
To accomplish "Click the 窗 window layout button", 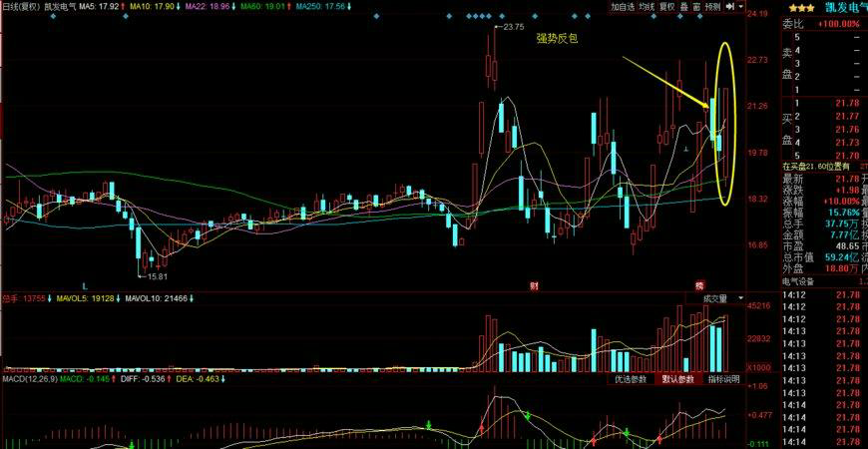I will click(695, 7).
